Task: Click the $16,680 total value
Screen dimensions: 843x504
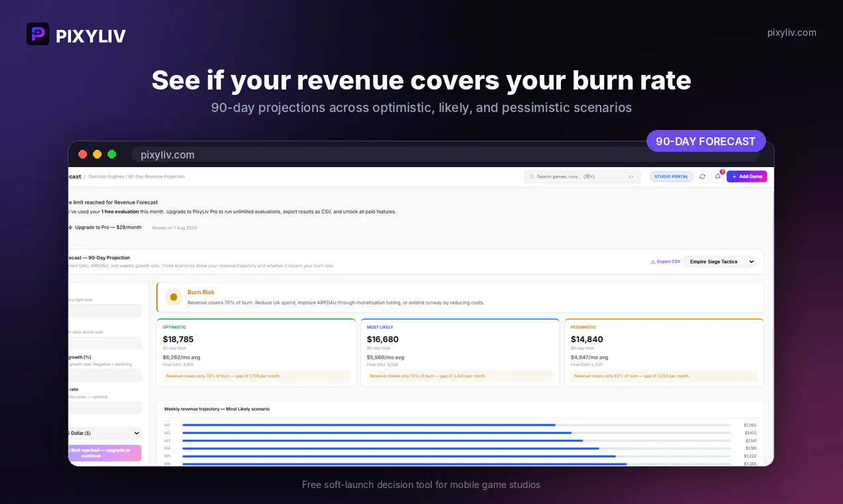Action: click(x=383, y=340)
